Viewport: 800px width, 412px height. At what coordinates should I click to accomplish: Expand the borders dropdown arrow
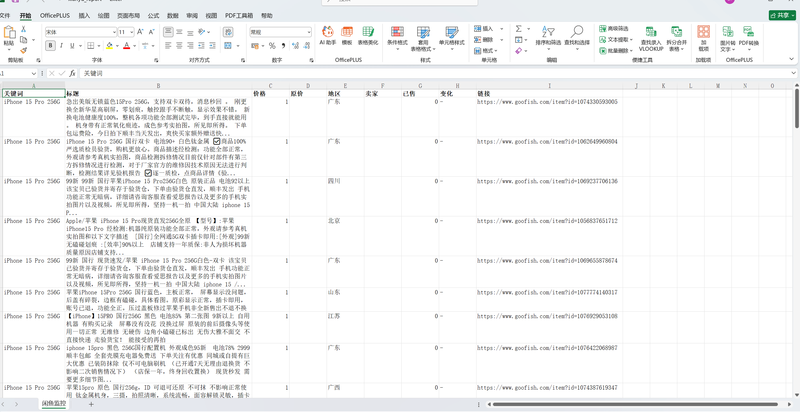pyautogui.click(x=99, y=46)
